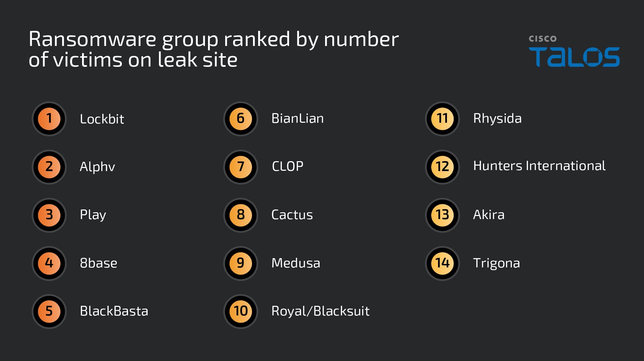The image size is (644, 361).
Task: Click the BlackBasta group name
Action: coord(114,311)
